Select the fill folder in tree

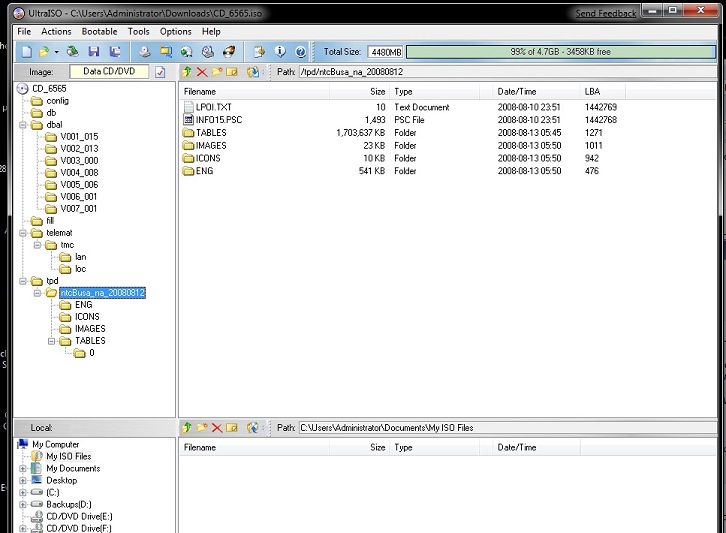tap(50, 221)
